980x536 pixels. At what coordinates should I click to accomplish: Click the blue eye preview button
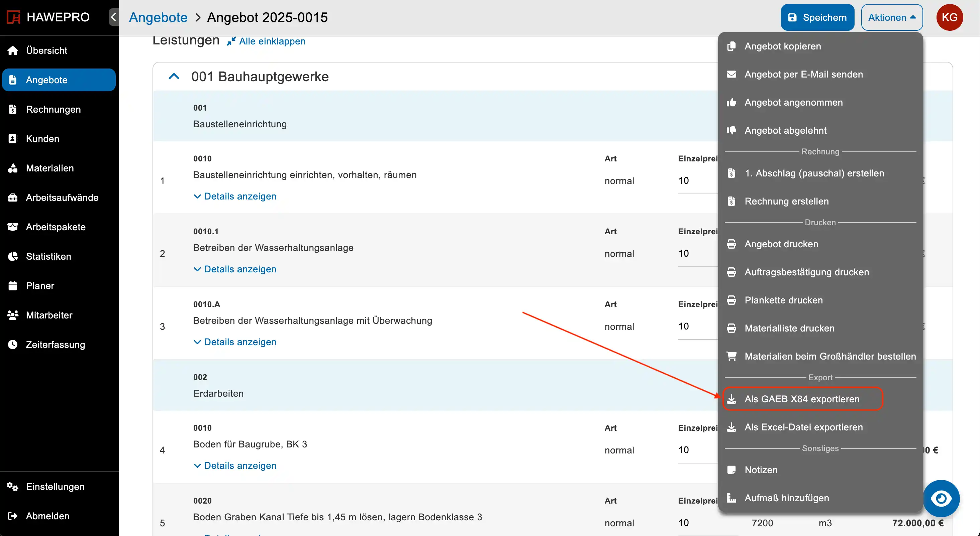coord(941,498)
